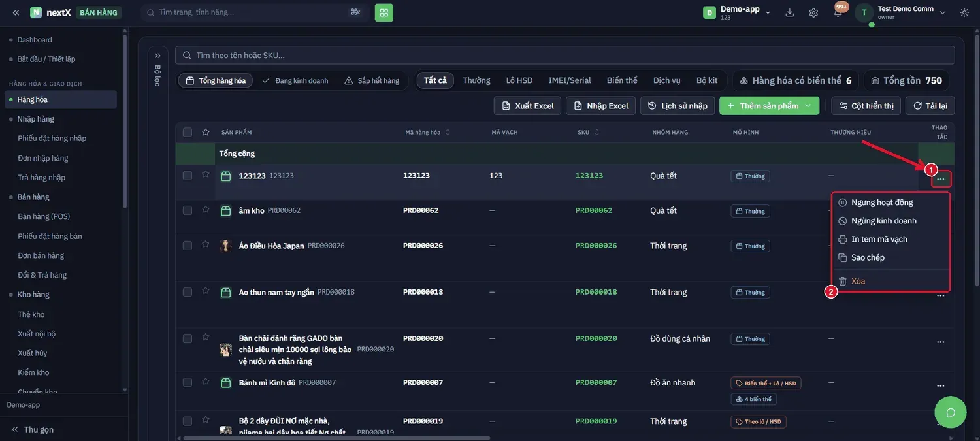This screenshot has width=980, height=441.
Task: Sort by Mã hàng hóa column
Action: (427, 132)
